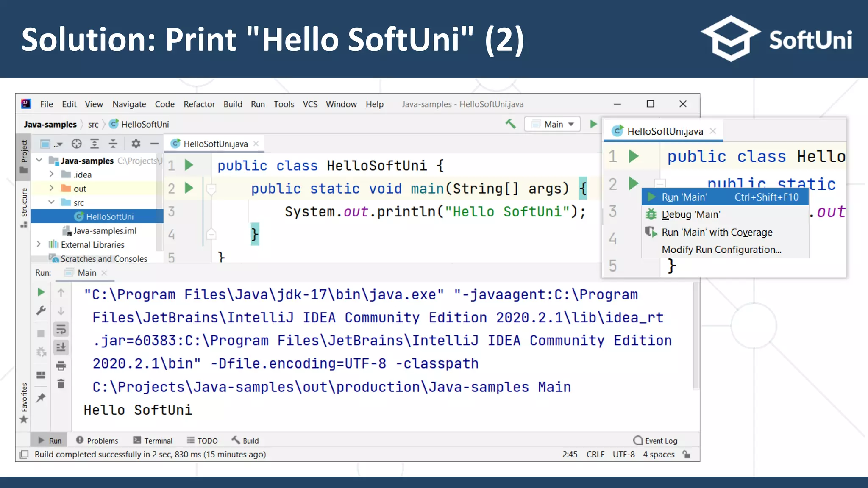The width and height of the screenshot is (868, 488).
Task: Close the Main run tab
Action: click(x=104, y=273)
